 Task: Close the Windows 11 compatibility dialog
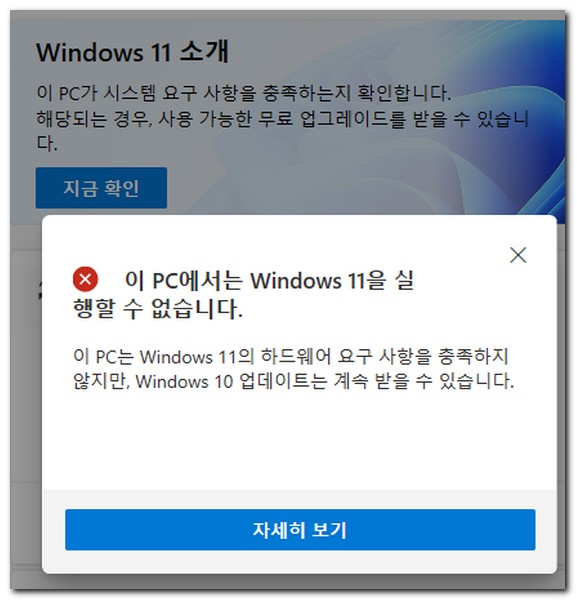pos(518,255)
